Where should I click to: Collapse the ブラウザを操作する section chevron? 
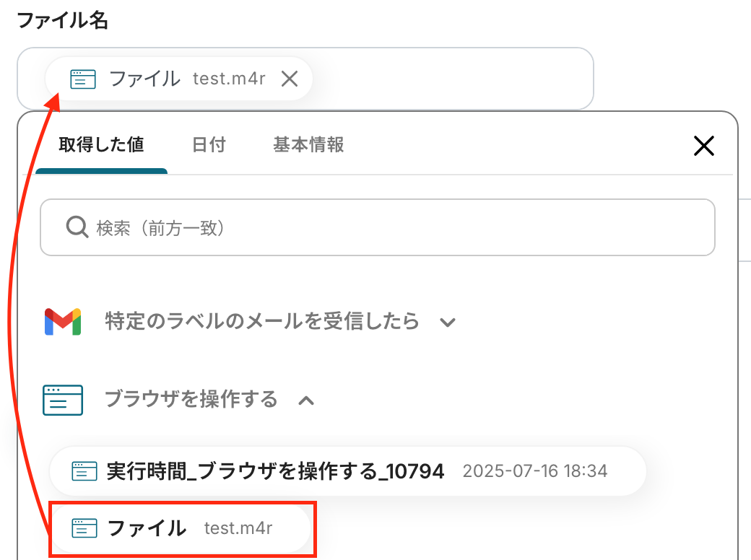[x=306, y=400]
